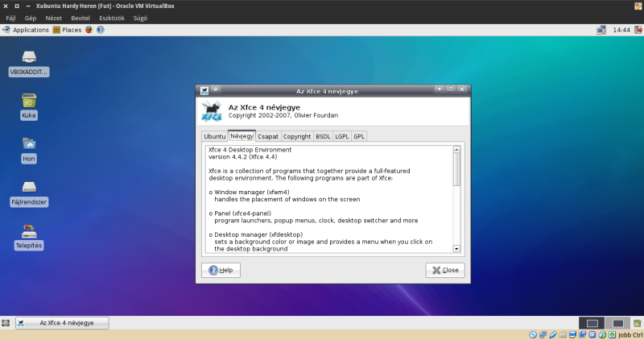This screenshot has height=340, width=644.
Task: Launch the Telepítés installer desktop icon
Action: pos(29,237)
